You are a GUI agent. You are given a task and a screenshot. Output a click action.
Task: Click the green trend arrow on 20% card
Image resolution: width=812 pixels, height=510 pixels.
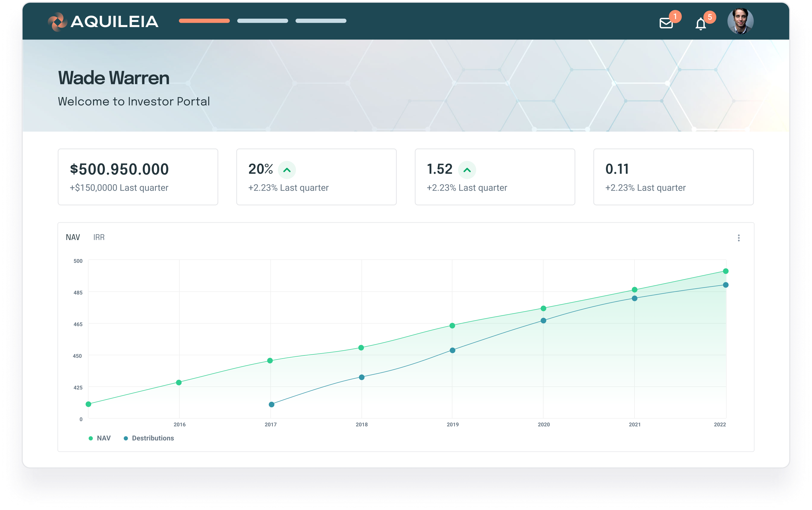(x=287, y=170)
